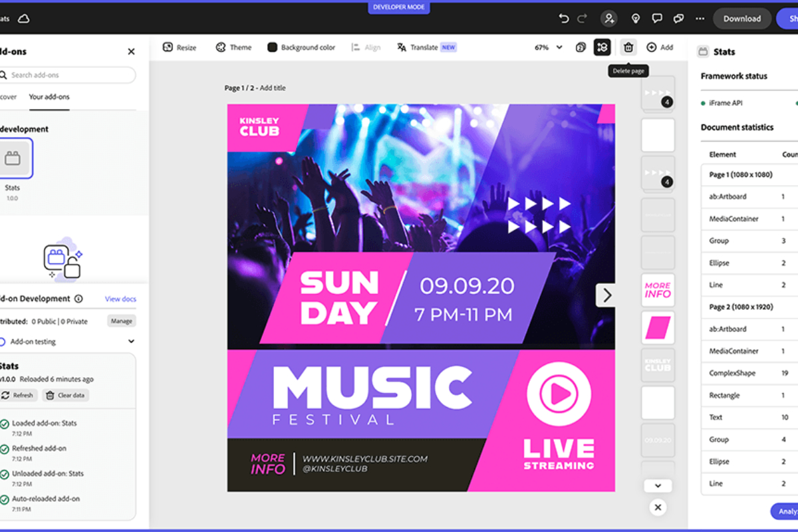Click the Delete page trash icon
The image size is (798, 532).
(x=628, y=47)
